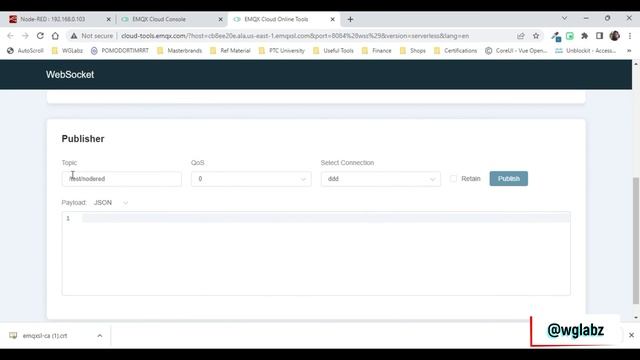Click the page scrollbar up arrow
This screenshot has width=640, height=360.
pyautogui.click(x=636, y=64)
